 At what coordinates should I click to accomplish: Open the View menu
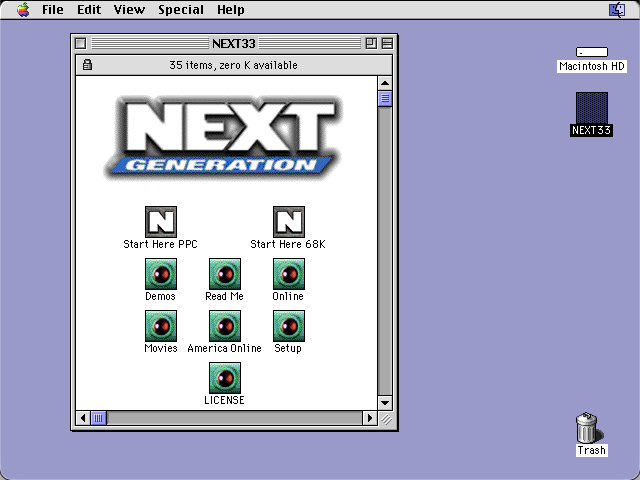129,9
